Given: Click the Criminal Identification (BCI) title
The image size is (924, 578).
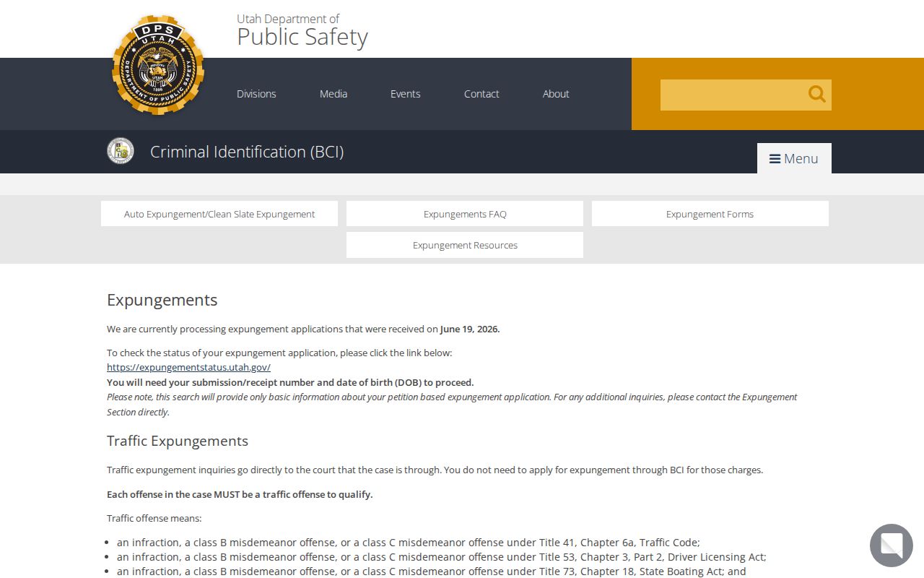Looking at the screenshot, I should [x=247, y=152].
